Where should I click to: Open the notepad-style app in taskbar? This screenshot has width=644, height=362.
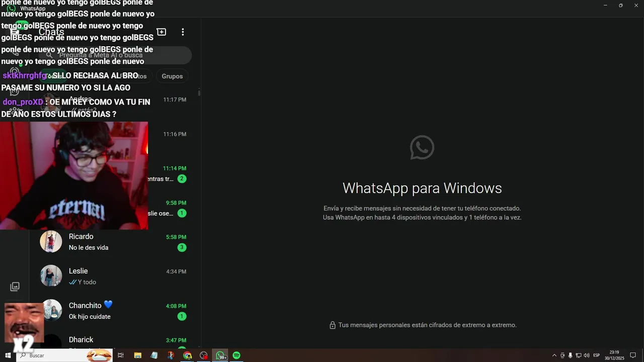(x=154, y=355)
